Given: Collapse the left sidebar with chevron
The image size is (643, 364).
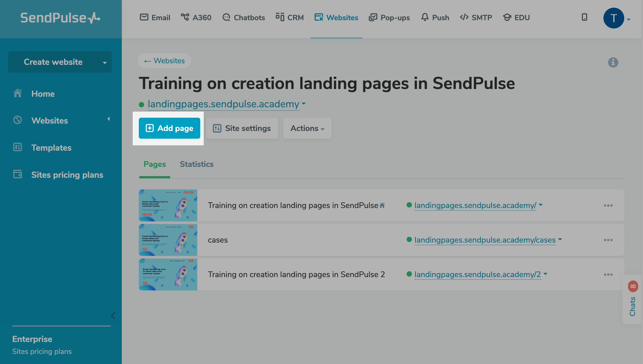Looking at the screenshot, I should (113, 316).
